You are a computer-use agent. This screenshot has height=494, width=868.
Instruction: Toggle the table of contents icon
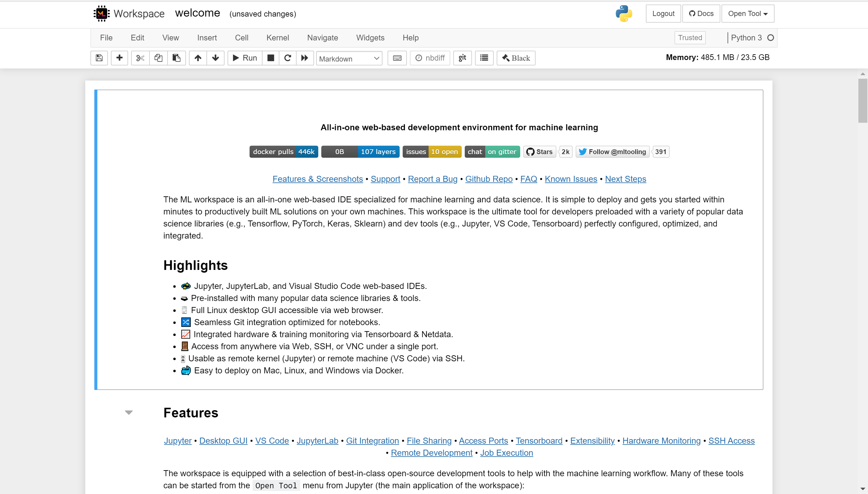(x=484, y=58)
